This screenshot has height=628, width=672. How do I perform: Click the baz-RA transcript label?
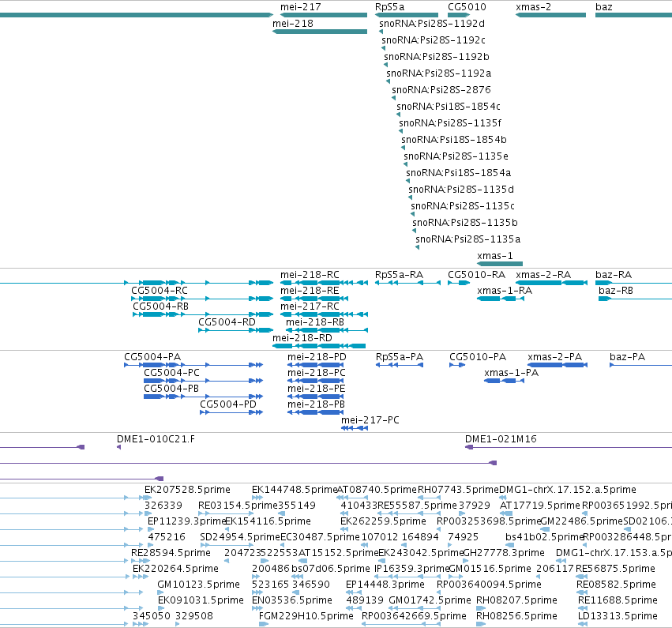click(614, 275)
